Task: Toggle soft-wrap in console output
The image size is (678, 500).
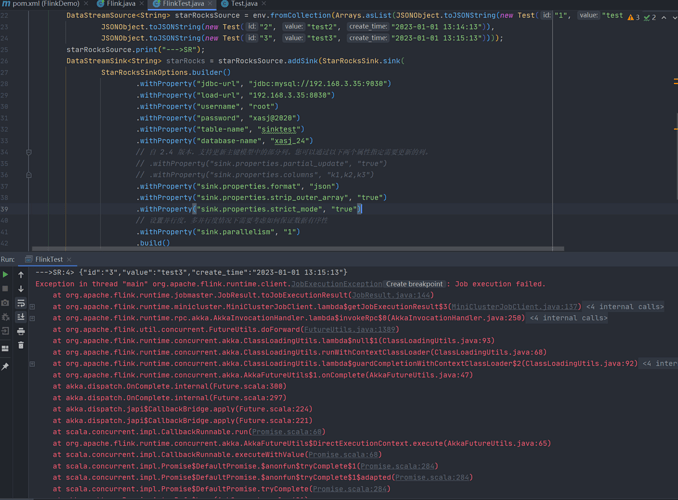Action: coord(21,303)
